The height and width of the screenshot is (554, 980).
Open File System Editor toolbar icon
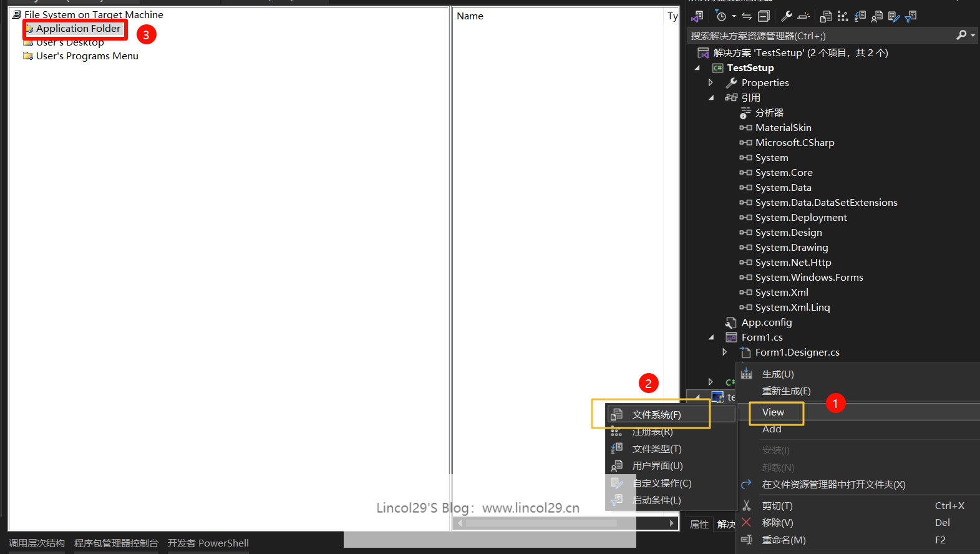[826, 16]
